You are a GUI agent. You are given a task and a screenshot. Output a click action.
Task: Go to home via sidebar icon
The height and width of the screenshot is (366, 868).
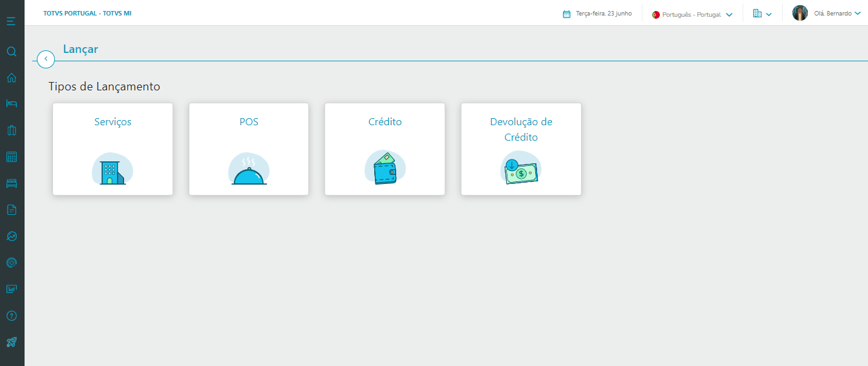tap(11, 78)
